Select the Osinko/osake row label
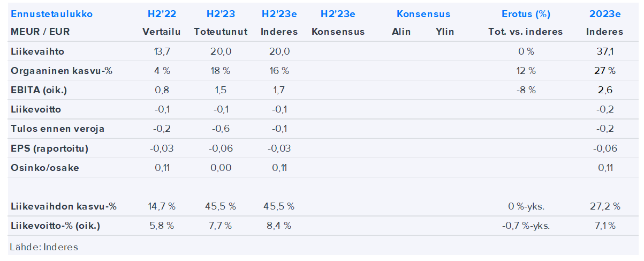Viewport: 644px width, 261px height. pos(44,168)
